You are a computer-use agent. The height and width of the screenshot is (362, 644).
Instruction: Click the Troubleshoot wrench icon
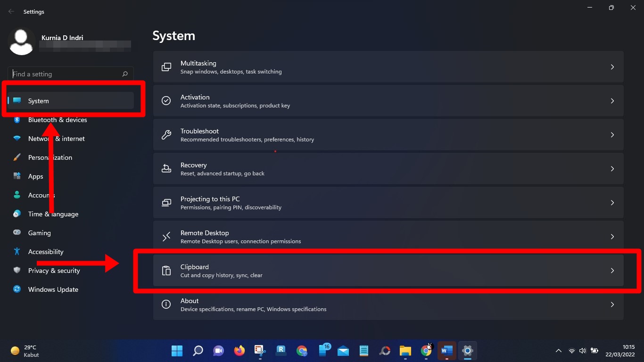pyautogui.click(x=166, y=135)
